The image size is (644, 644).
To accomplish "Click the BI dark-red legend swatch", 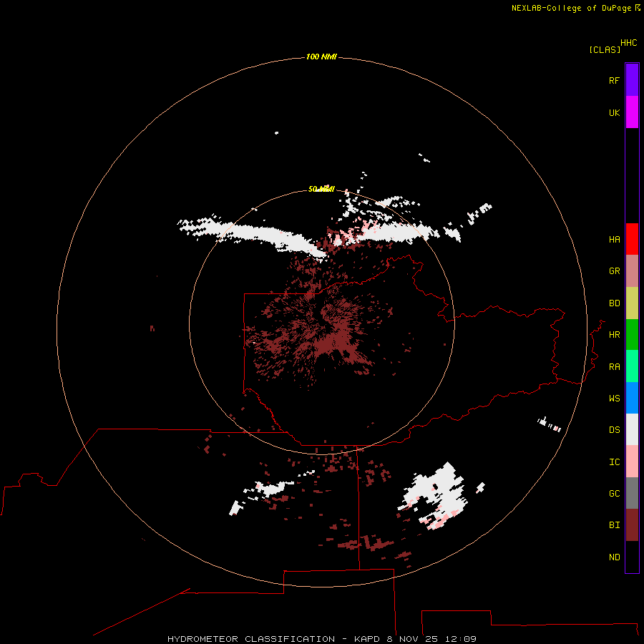I will tap(632, 525).
